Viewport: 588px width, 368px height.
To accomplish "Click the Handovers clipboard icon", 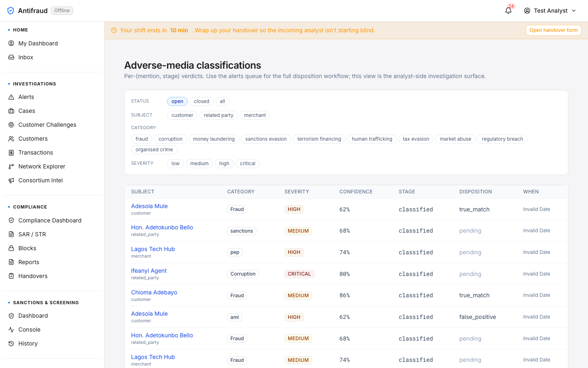I will click(x=11, y=276).
